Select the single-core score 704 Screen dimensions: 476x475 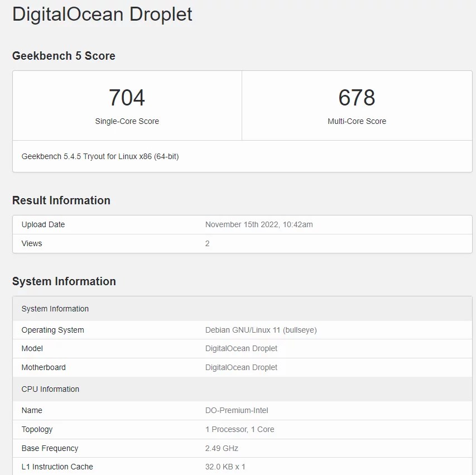tap(127, 98)
